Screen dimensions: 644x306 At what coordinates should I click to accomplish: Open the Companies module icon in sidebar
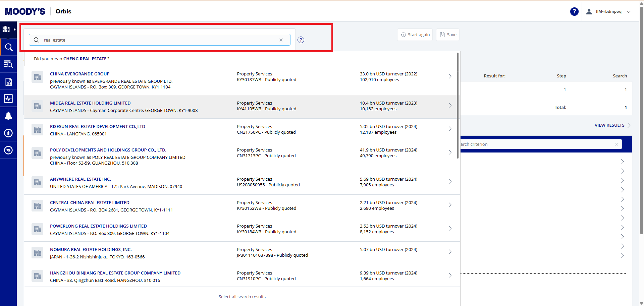point(6,29)
